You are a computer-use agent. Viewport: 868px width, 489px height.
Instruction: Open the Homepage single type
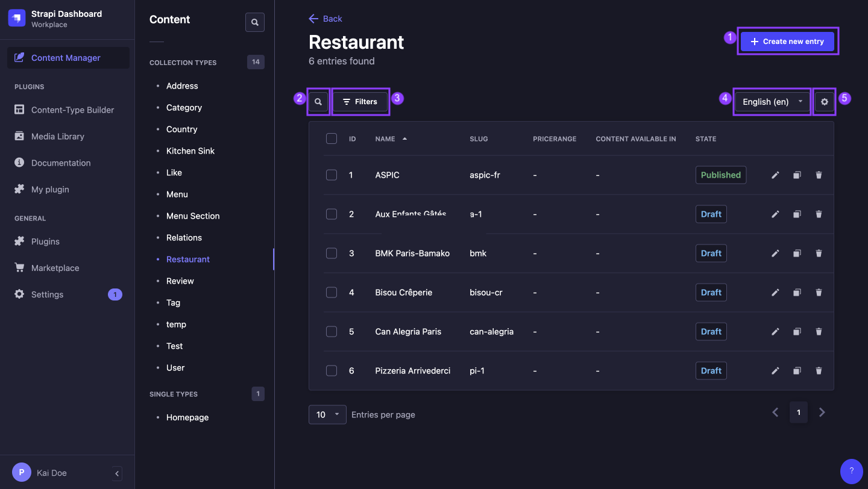[x=187, y=417]
